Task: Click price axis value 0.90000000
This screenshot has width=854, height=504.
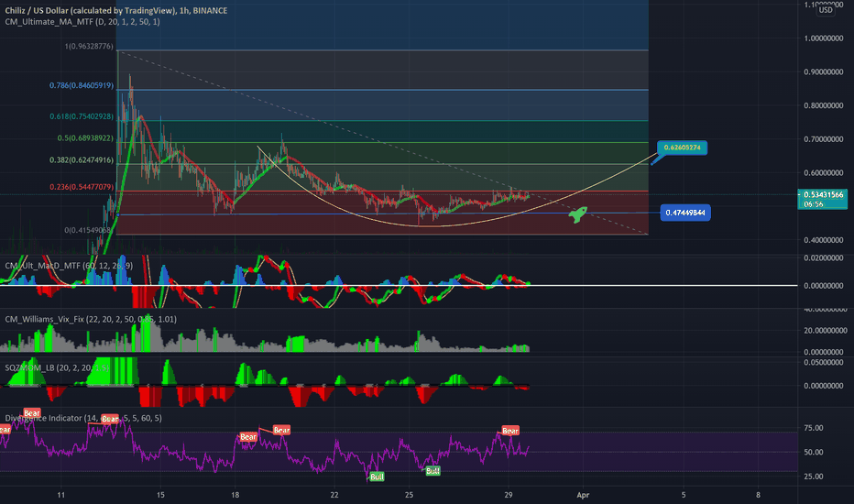Action: (x=824, y=71)
